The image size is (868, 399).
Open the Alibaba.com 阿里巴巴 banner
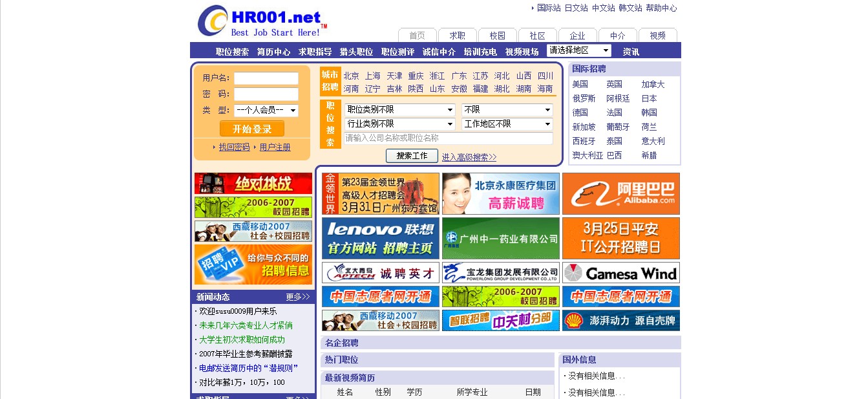(621, 193)
